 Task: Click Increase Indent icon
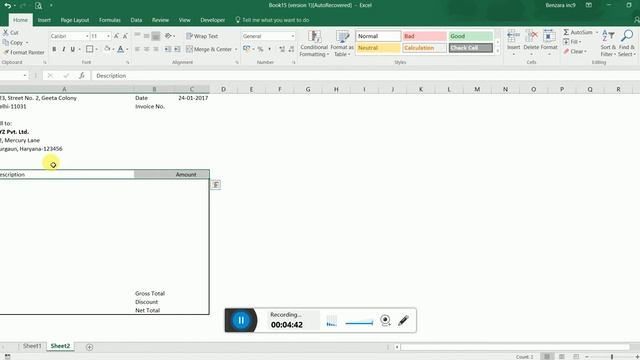pos(177,49)
